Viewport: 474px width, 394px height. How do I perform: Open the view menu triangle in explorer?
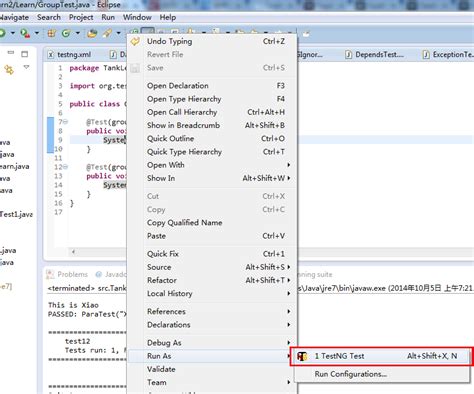(26, 67)
